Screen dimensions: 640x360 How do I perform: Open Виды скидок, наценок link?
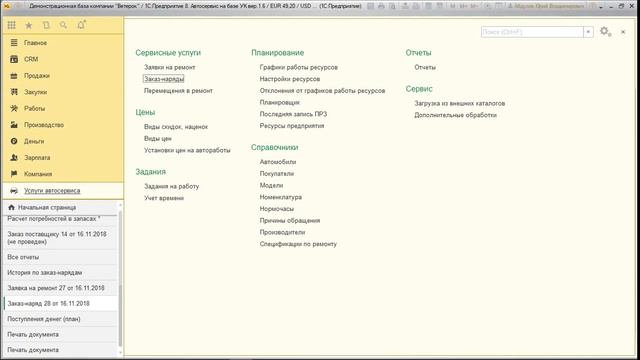176,127
